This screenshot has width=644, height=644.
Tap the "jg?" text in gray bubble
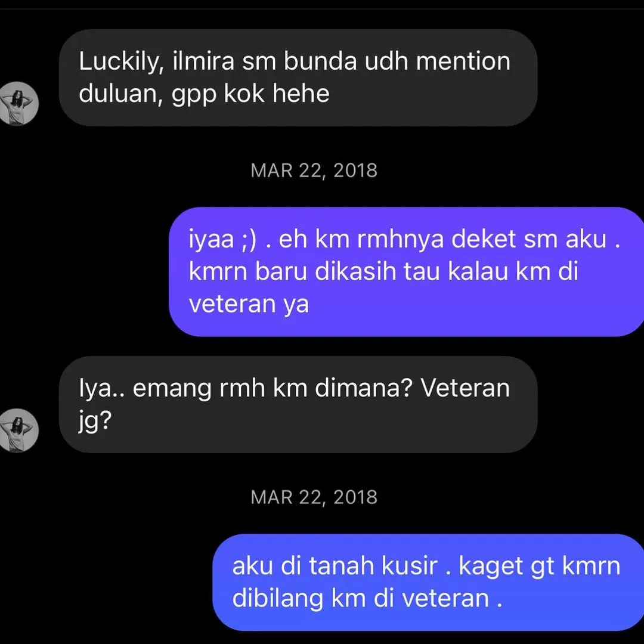(x=95, y=421)
